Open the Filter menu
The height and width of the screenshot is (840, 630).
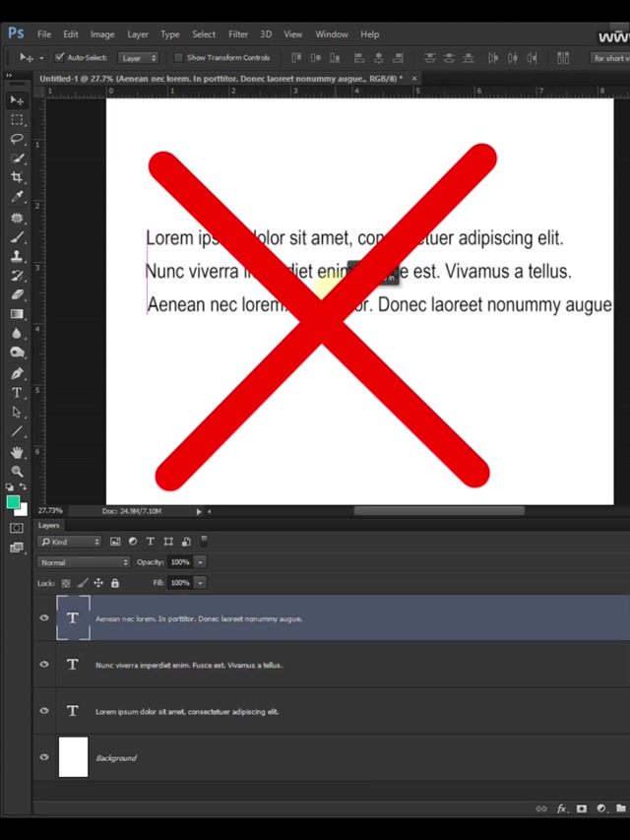click(x=238, y=34)
